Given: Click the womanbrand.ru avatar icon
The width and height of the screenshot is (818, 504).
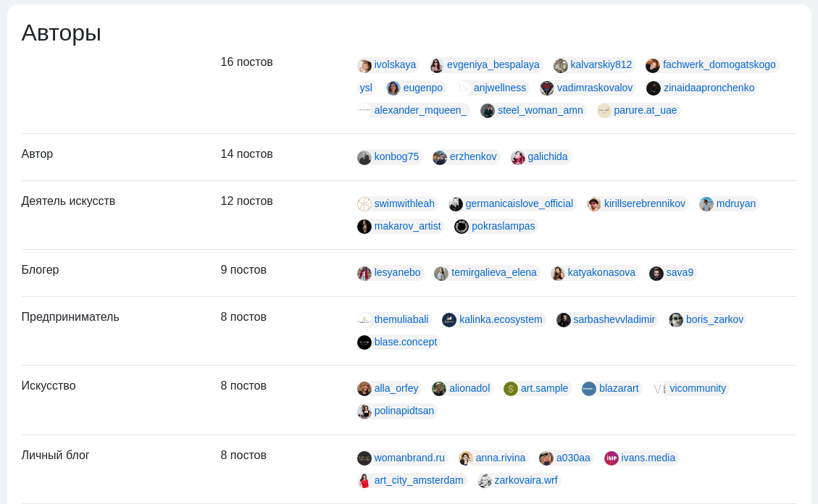Looking at the screenshot, I should click(x=364, y=458).
